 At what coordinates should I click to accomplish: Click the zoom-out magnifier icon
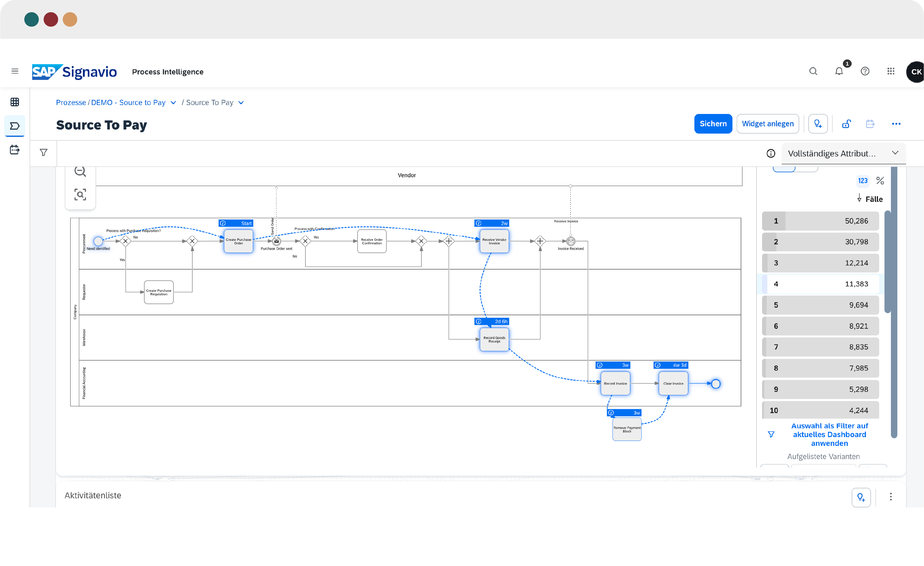80,171
